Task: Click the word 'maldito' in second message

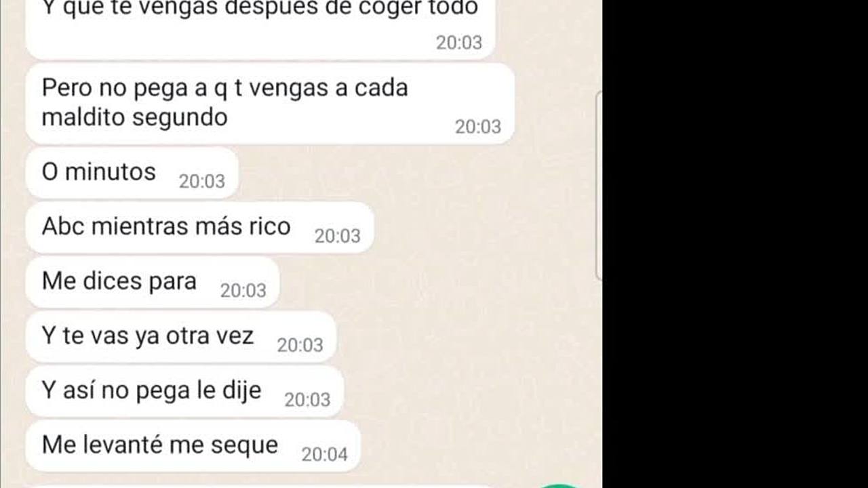Action: pos(83,117)
